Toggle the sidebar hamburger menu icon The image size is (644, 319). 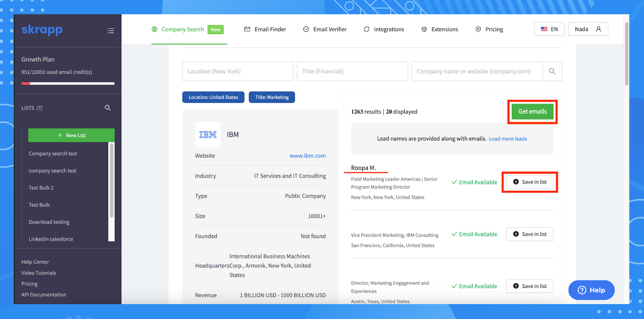tap(111, 31)
